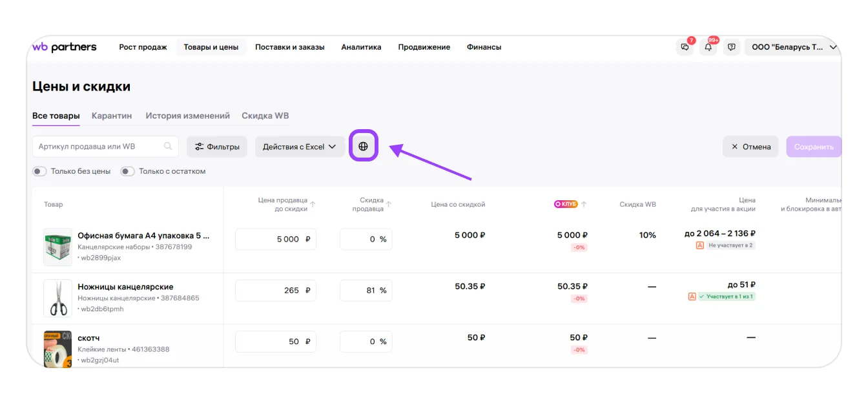The width and height of the screenshot is (868, 403).
Task: Open the notifications bell icon
Action: 708,47
